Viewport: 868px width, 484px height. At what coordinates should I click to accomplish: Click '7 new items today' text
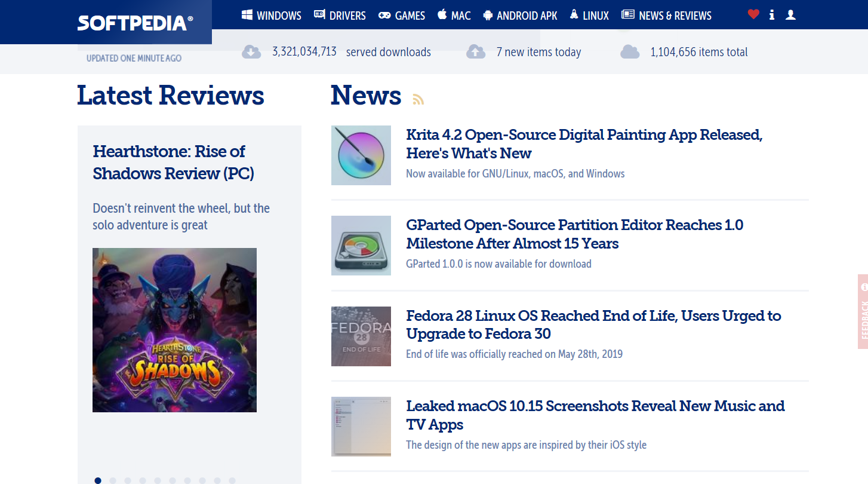tap(538, 52)
